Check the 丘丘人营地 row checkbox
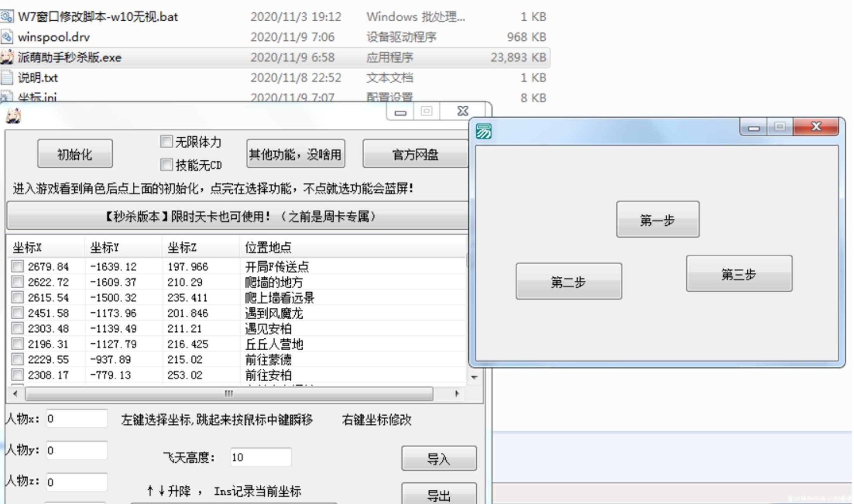 tap(17, 344)
